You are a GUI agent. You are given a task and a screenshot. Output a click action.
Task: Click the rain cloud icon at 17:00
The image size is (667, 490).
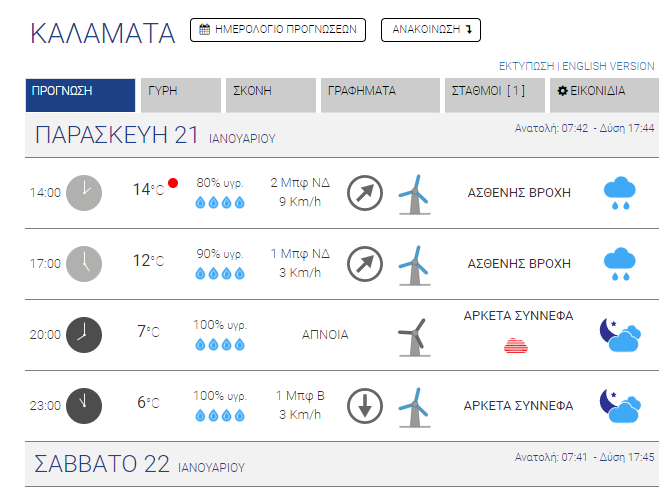pyautogui.click(x=620, y=264)
